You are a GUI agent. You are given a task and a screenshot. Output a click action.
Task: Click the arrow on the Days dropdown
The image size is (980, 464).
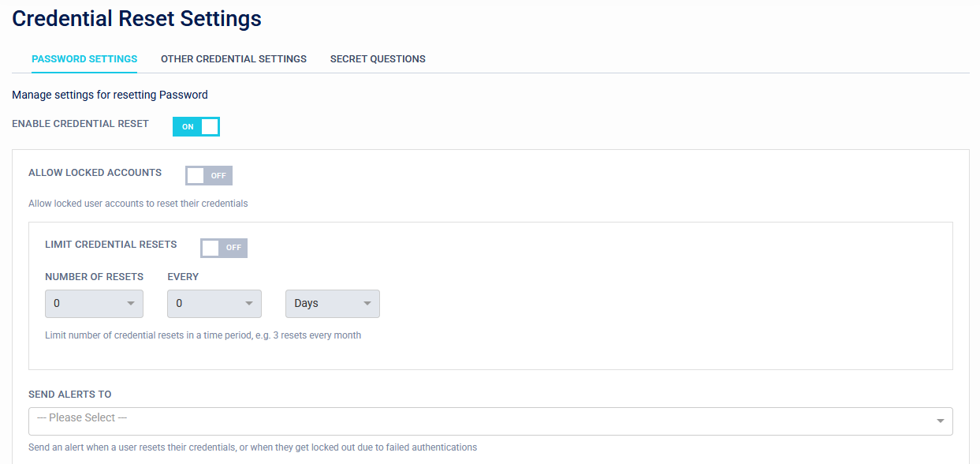(x=367, y=304)
